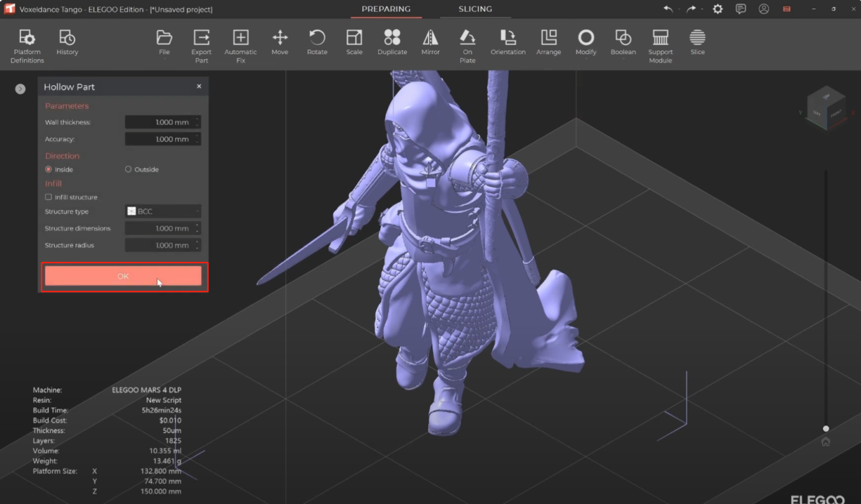Open the Platform Definitions tool
Viewport: 861px width, 504px height.
click(27, 45)
